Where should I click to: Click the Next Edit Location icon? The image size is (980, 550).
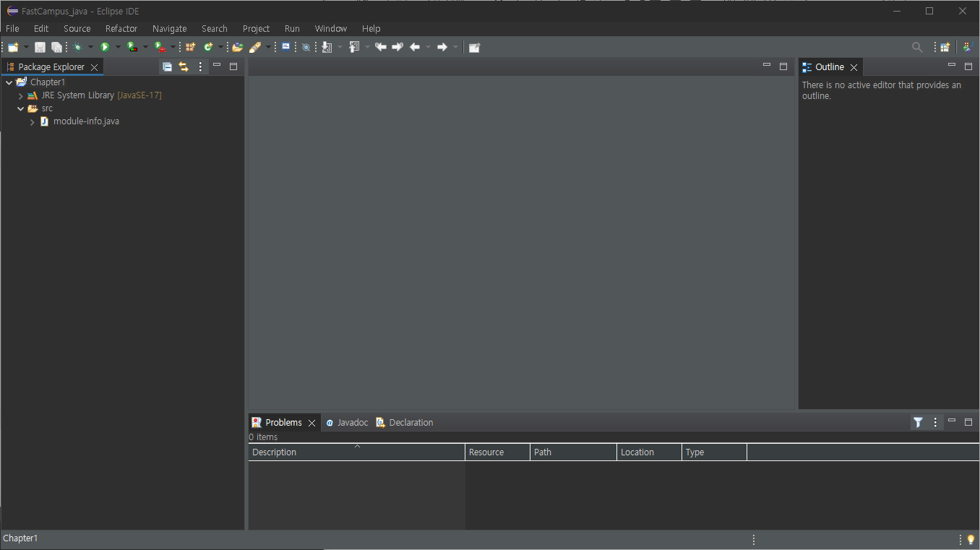tap(397, 47)
